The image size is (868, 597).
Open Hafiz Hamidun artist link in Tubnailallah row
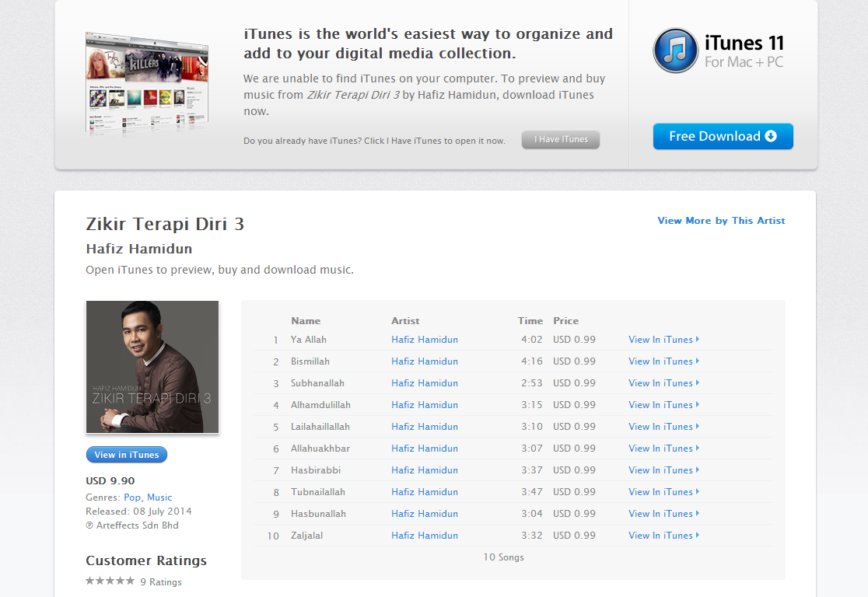(x=425, y=491)
